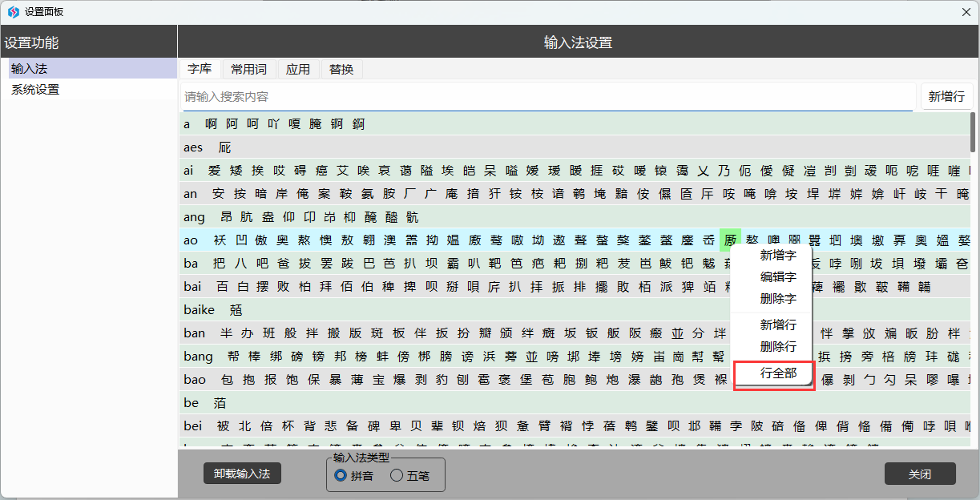Screen dimensions: 980x500
Task: Open 系统设置 in the left sidebar
Action: point(35,90)
